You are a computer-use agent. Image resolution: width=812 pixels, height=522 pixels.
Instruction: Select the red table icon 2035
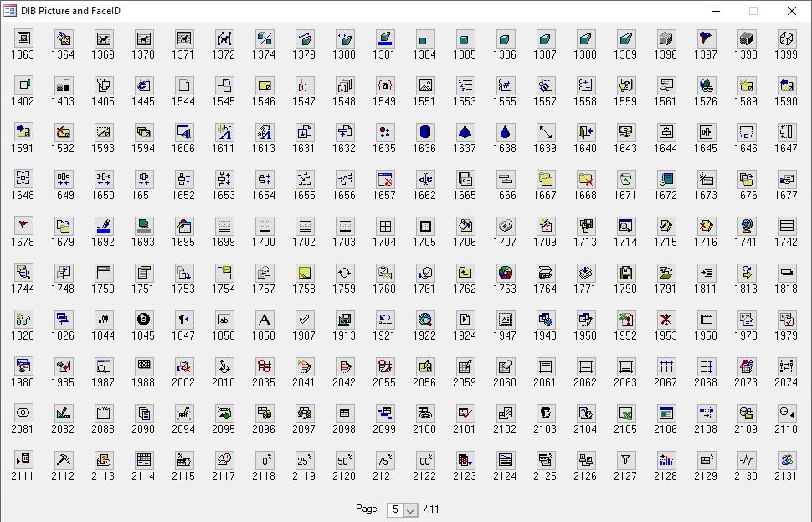pyautogui.click(x=264, y=366)
